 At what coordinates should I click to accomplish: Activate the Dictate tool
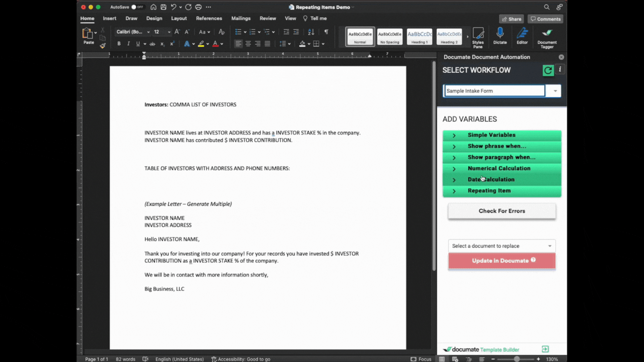500,37
